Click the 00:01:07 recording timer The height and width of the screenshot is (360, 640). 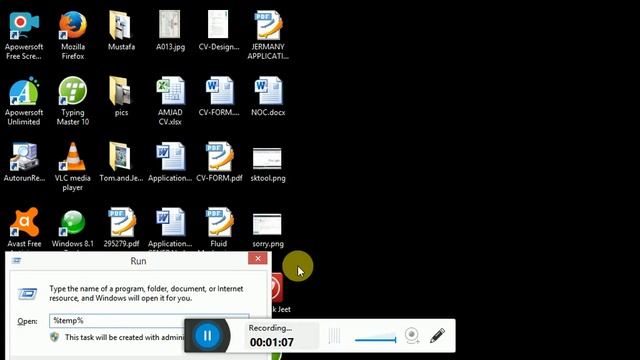272,342
